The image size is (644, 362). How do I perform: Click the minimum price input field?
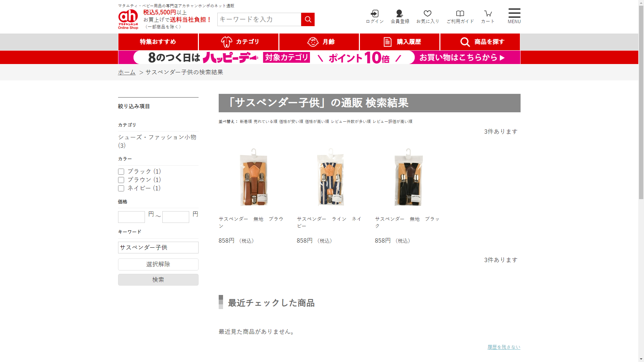(x=131, y=217)
